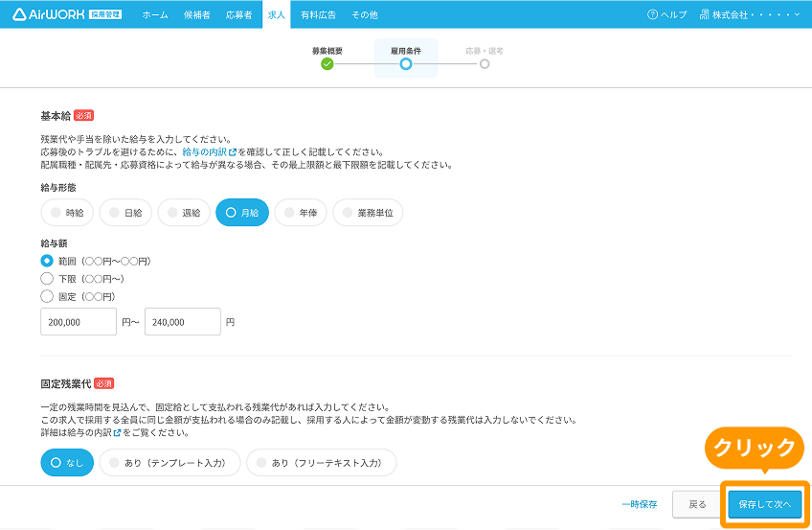Open the 有料広告 menu

coord(318,15)
